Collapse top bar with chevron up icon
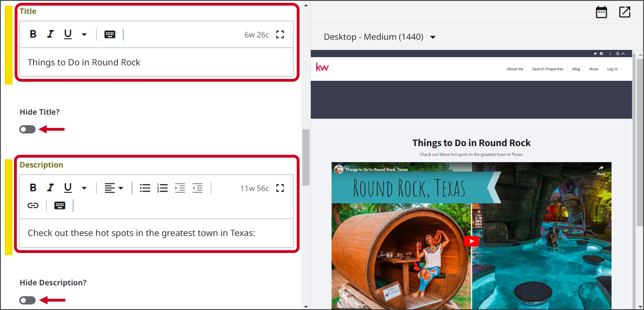 (x=623, y=54)
